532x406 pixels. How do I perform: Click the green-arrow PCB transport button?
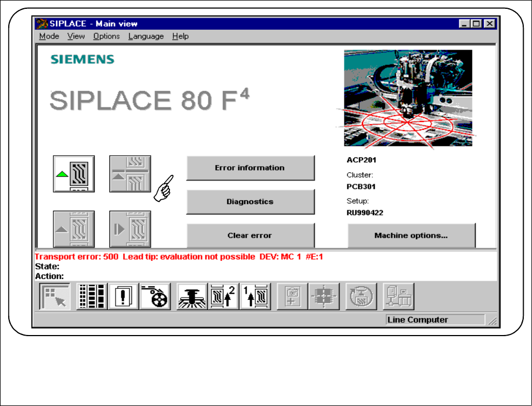(74, 174)
